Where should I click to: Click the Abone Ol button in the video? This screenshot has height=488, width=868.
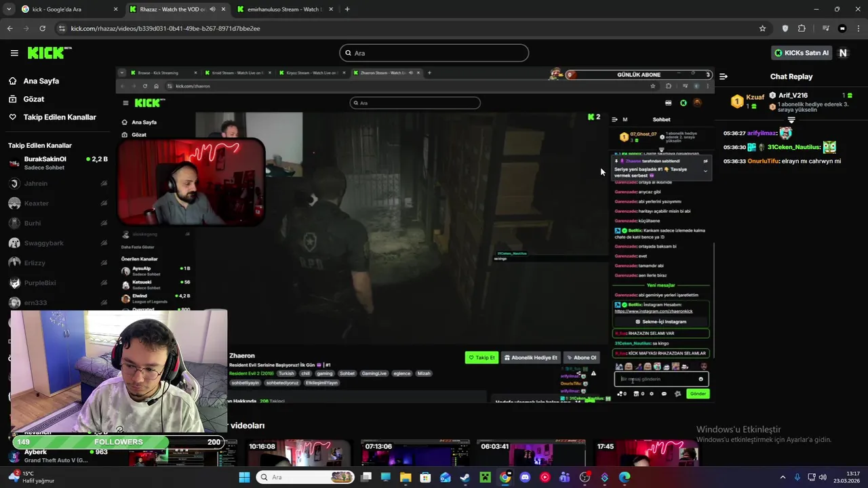[582, 358]
